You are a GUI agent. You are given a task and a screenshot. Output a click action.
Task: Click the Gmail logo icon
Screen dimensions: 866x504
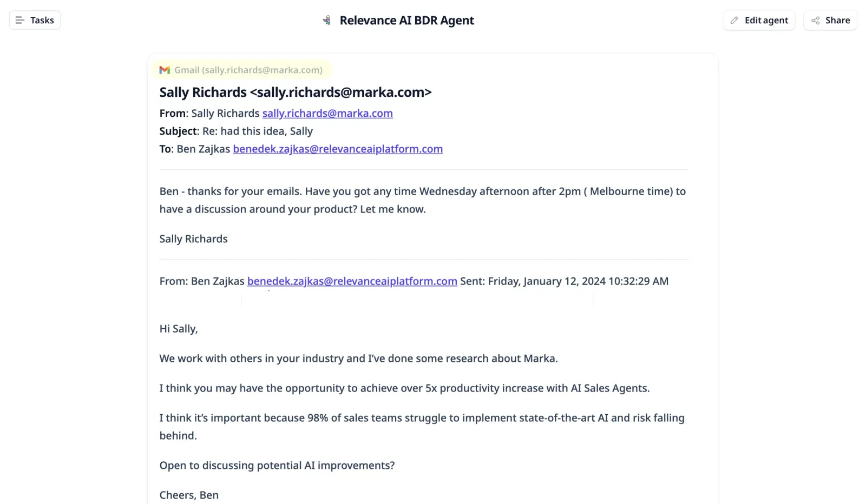165,70
